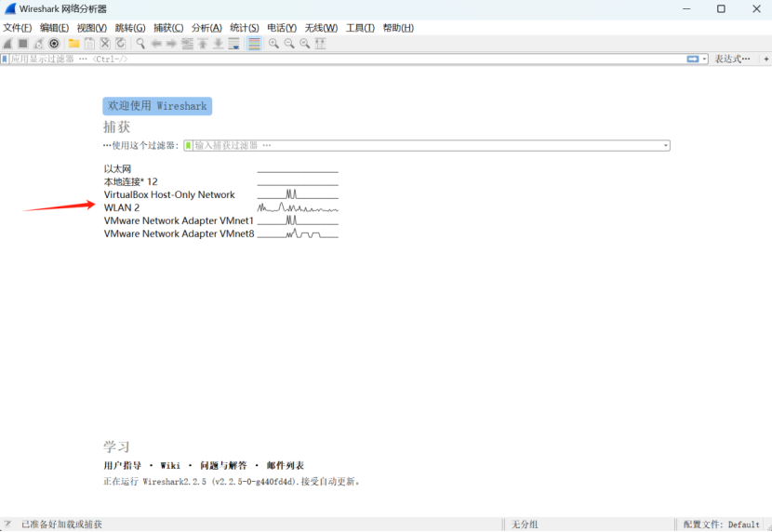Open capture options gear icon
The width and height of the screenshot is (772, 532).
[x=54, y=44]
